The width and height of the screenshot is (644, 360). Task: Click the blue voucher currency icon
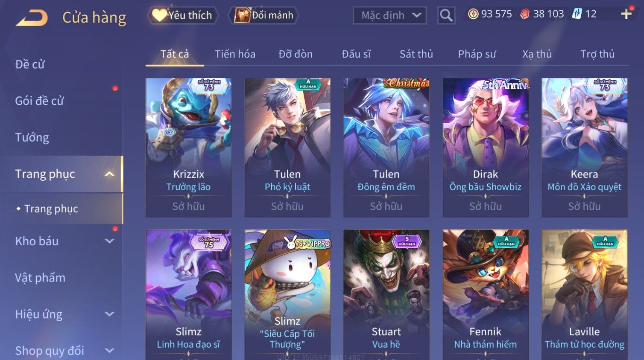577,14
